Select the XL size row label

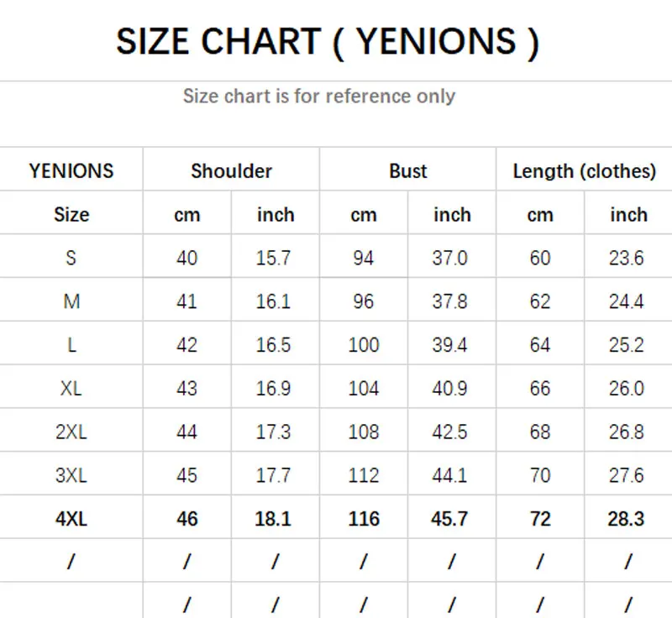pos(71,389)
